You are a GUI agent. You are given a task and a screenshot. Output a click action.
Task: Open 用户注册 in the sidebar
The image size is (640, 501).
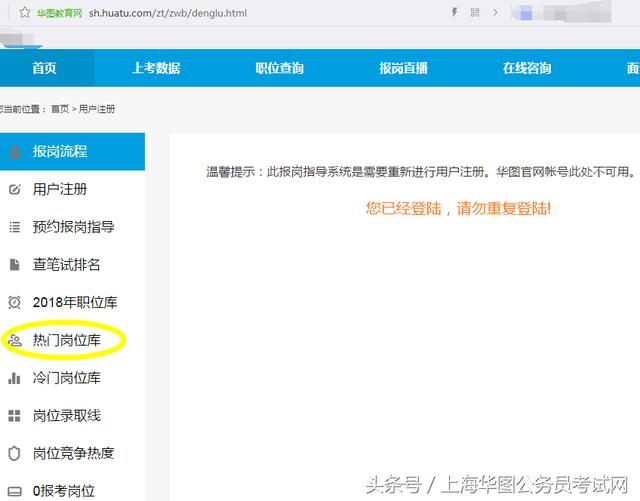(x=60, y=189)
